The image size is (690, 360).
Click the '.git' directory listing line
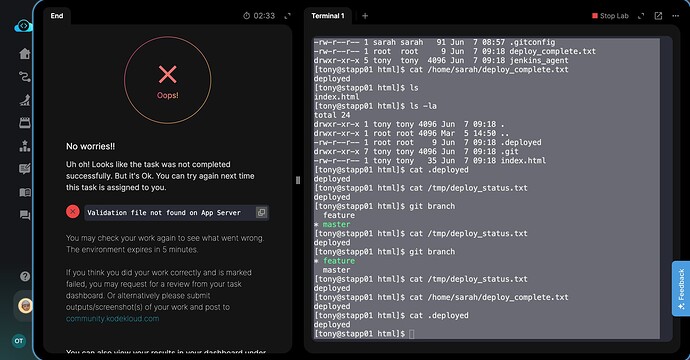tap(416, 151)
